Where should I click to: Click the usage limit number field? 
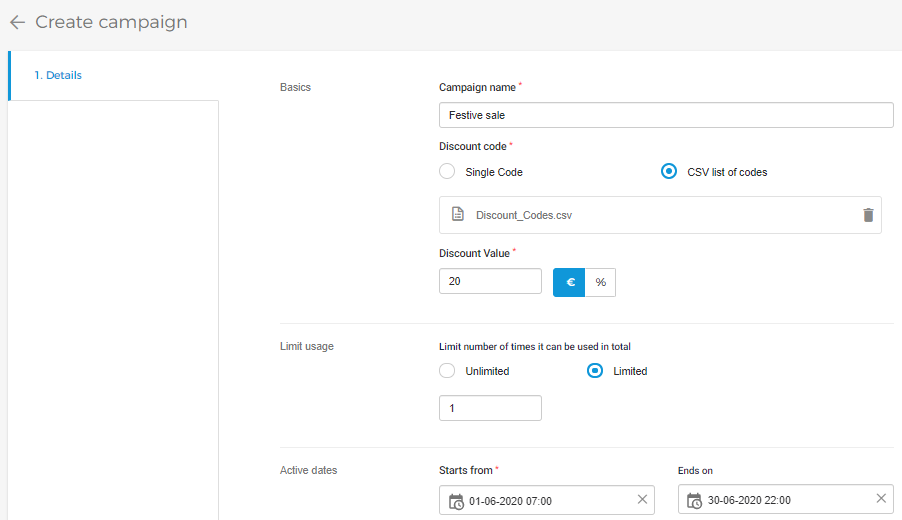tap(490, 408)
